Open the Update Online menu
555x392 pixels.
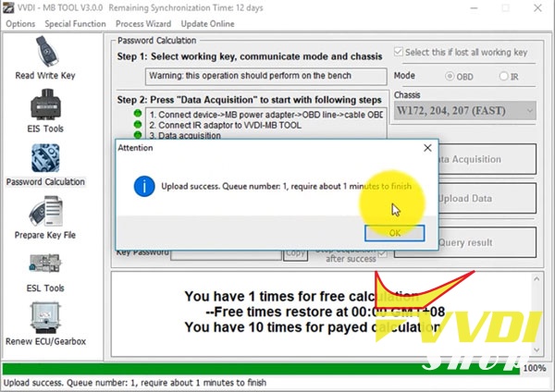pos(208,24)
